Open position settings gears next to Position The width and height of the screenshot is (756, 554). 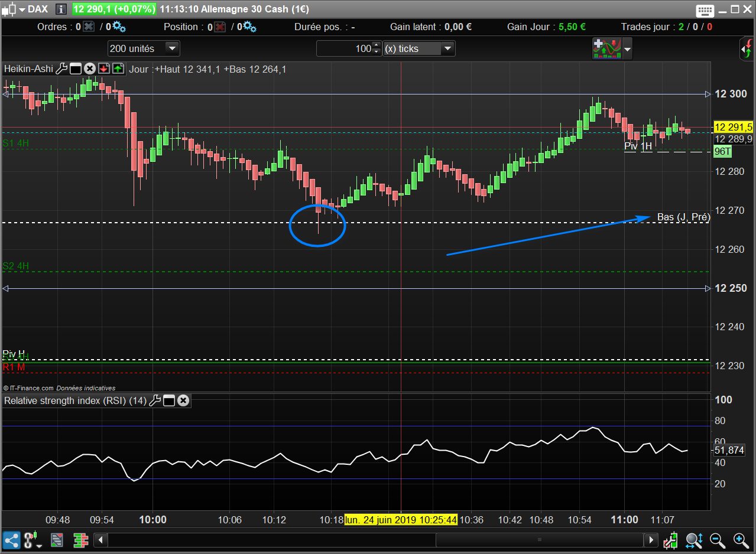click(249, 27)
